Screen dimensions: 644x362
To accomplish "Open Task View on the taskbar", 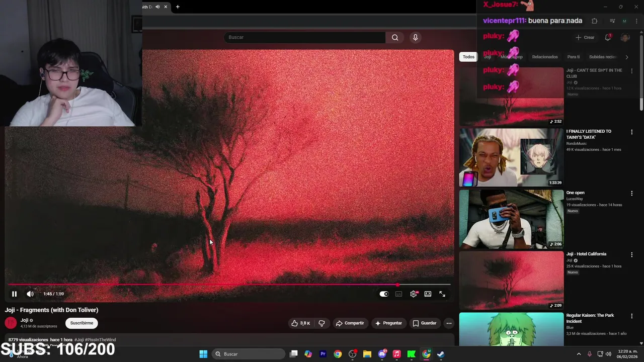I will click(x=294, y=354).
